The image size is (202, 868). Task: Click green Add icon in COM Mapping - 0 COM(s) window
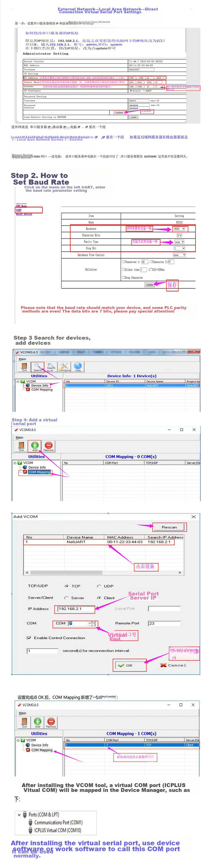[35, 446]
